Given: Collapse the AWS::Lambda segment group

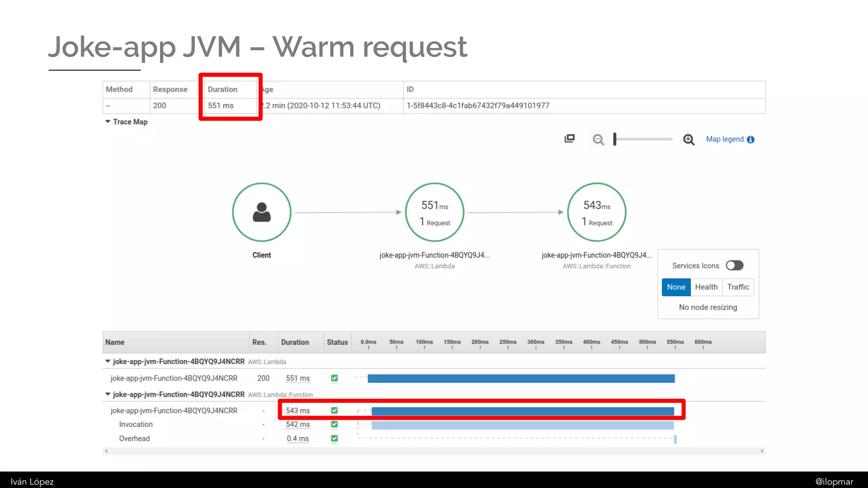Looking at the screenshot, I should (108, 361).
